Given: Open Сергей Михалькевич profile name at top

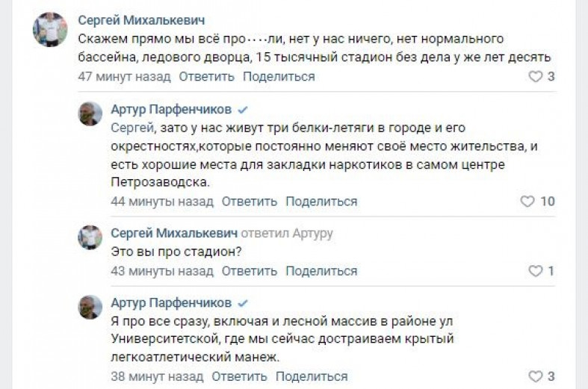Looking at the screenshot, I should (141, 20).
